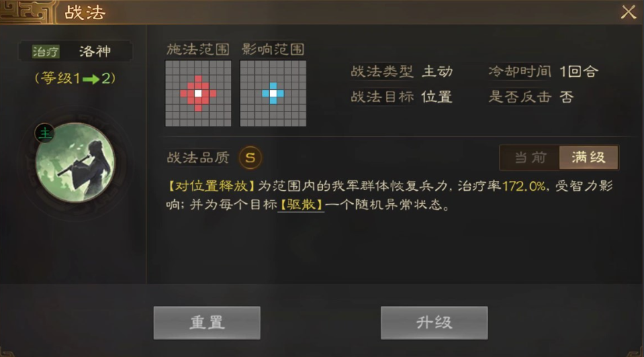Click the 重置 button
The image size is (644, 357).
click(x=207, y=323)
